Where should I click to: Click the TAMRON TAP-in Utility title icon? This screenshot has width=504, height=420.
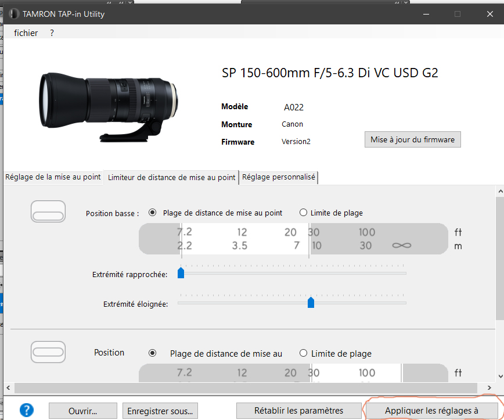click(13, 14)
